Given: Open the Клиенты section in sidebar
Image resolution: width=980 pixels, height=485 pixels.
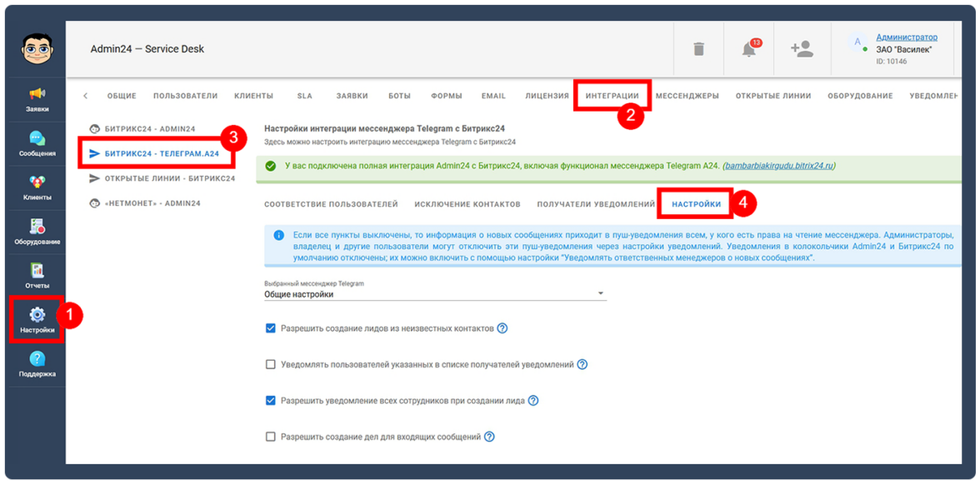Looking at the screenshot, I should 37,187.
